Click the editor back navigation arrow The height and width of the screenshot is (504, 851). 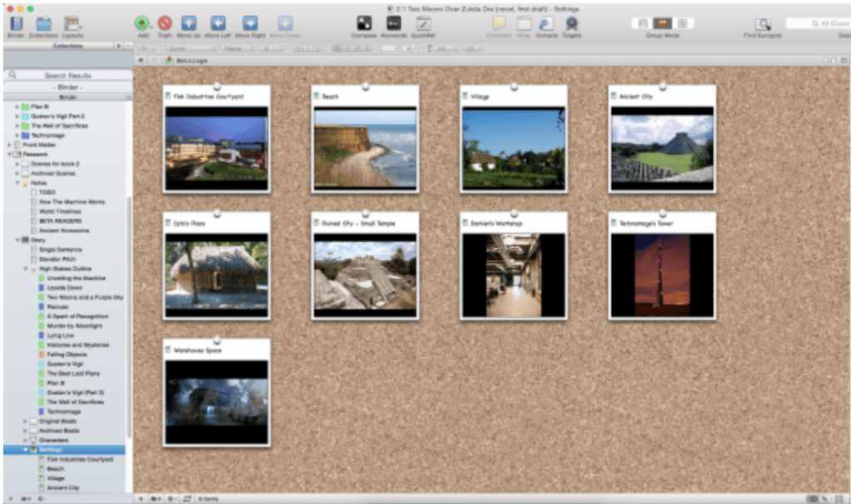pyautogui.click(x=141, y=61)
